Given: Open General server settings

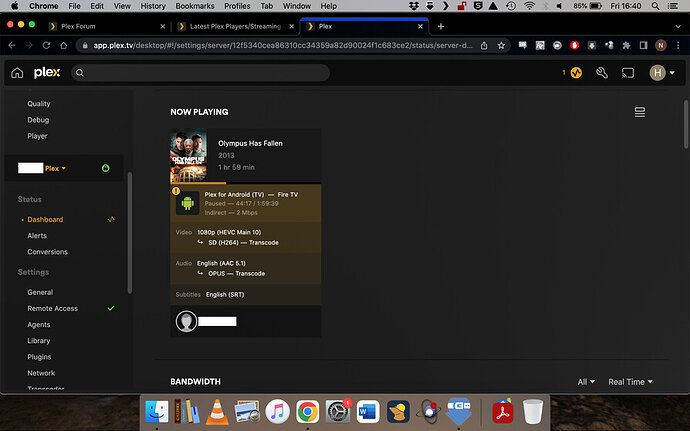Looking at the screenshot, I should pos(40,292).
